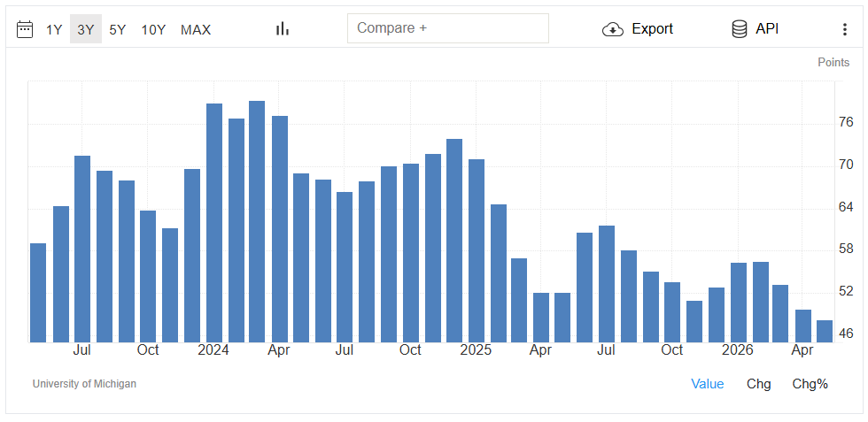868x422 pixels.
Task: Click the 76 y-axis value
Action: coord(845,122)
